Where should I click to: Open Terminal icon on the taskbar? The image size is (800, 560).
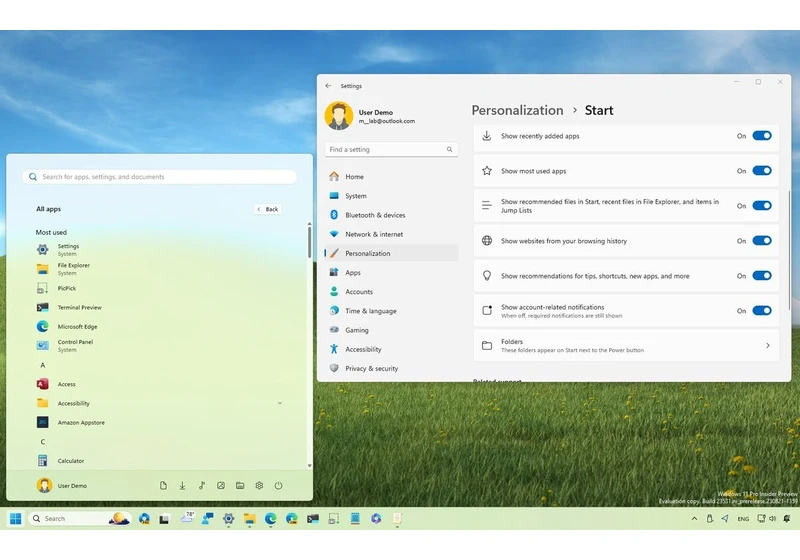point(313,519)
